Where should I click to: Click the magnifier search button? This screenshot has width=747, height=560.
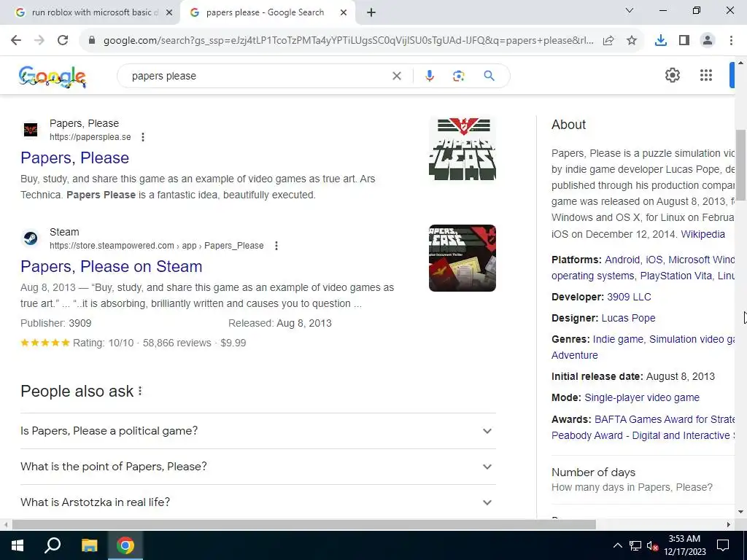pyautogui.click(x=489, y=76)
